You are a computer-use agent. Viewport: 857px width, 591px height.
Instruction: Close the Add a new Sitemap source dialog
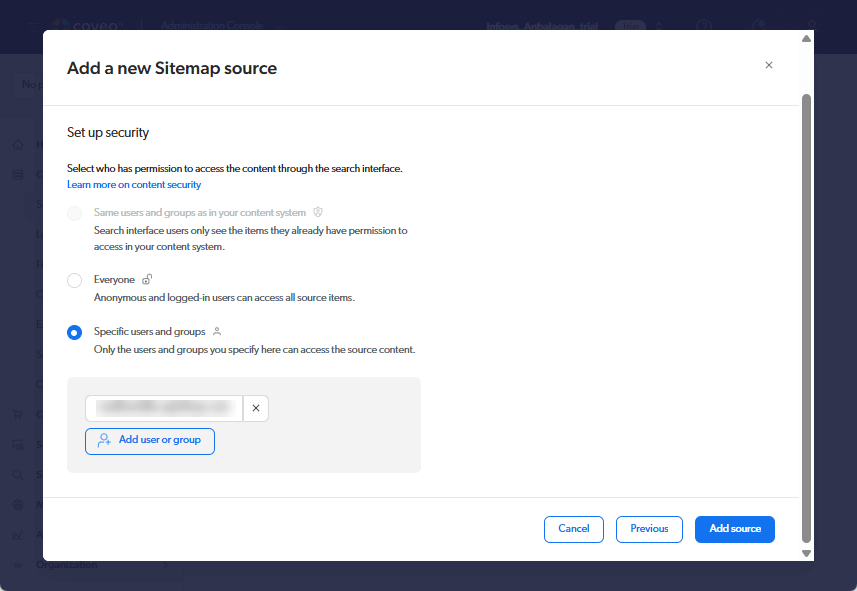tap(768, 65)
